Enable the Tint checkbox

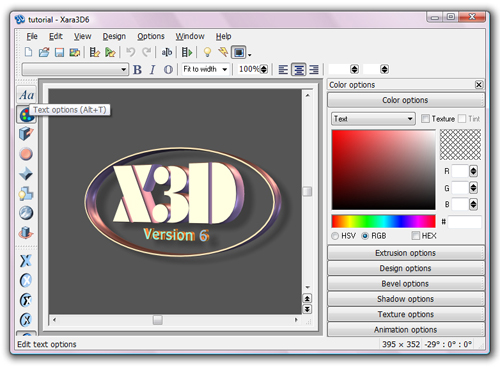pyautogui.click(x=462, y=119)
